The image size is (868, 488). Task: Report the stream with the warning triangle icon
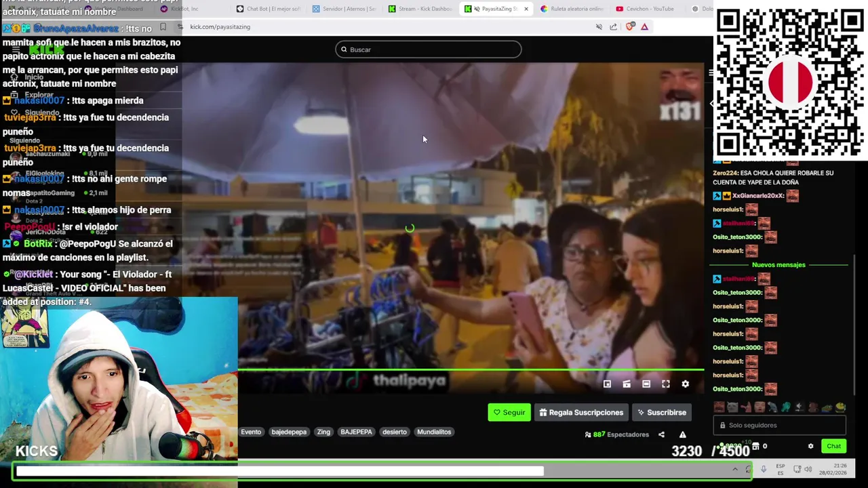coord(683,434)
